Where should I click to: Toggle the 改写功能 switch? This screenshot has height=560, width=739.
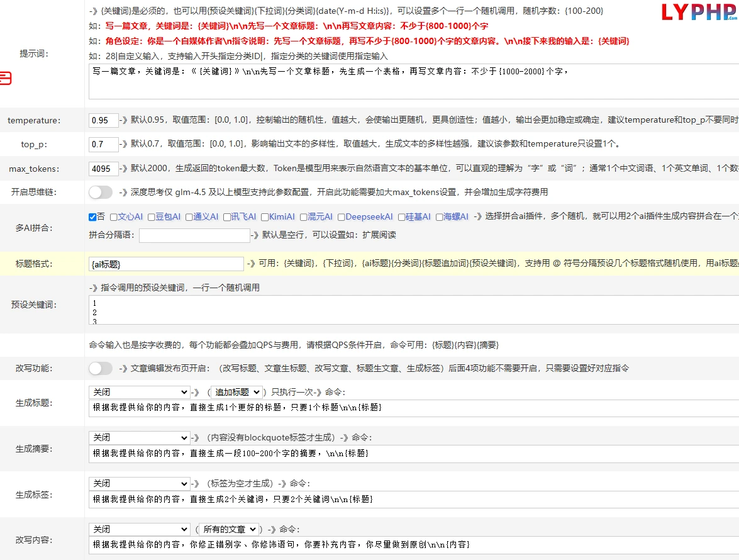(x=101, y=368)
